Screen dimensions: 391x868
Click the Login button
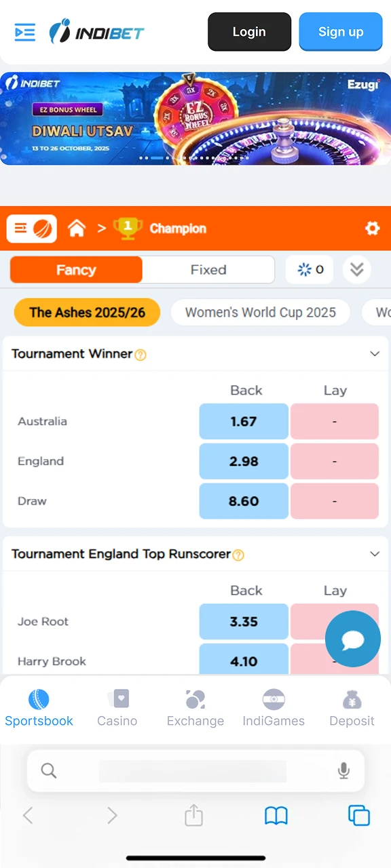(249, 31)
